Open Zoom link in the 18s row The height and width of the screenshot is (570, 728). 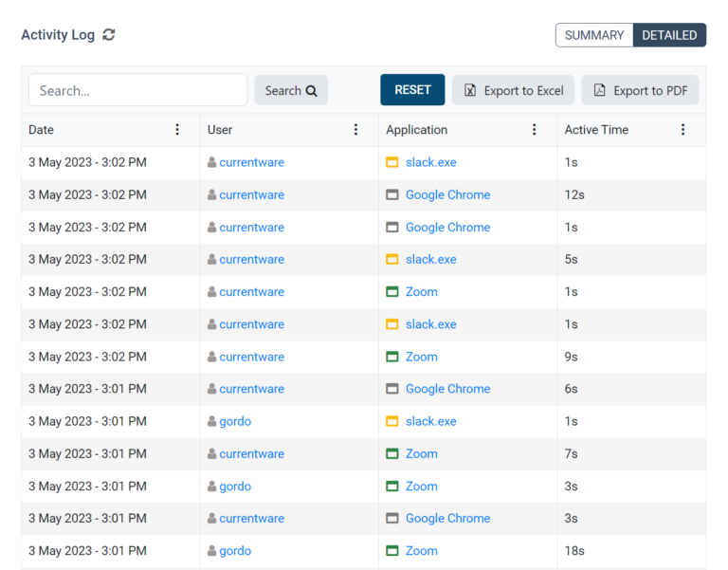[422, 551]
